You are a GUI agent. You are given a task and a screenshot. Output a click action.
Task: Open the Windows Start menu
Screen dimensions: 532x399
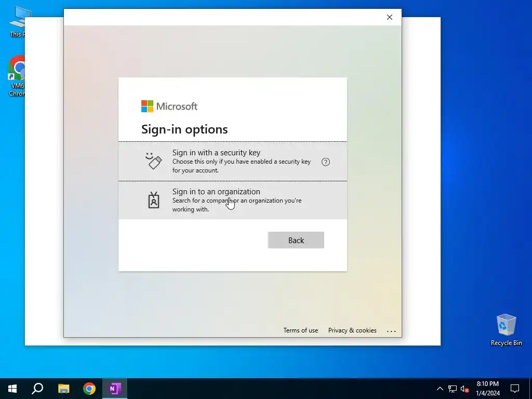pyautogui.click(x=12, y=389)
